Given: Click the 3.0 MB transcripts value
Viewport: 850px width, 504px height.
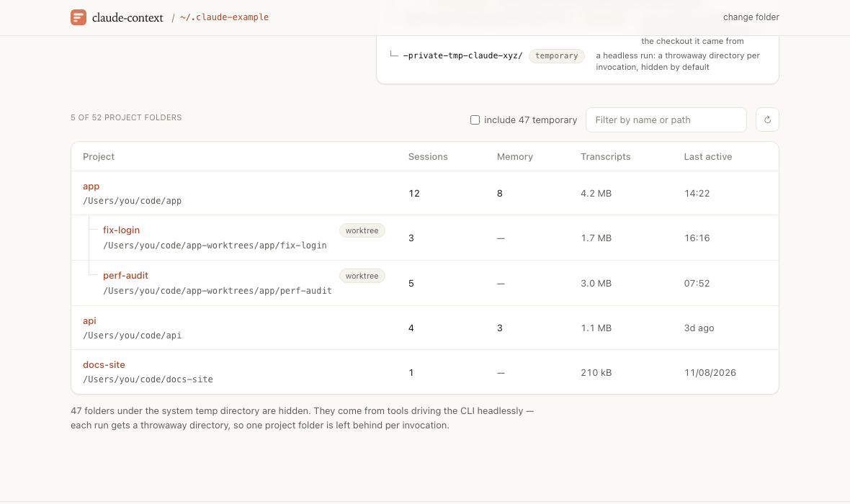Looking at the screenshot, I should click(596, 284).
